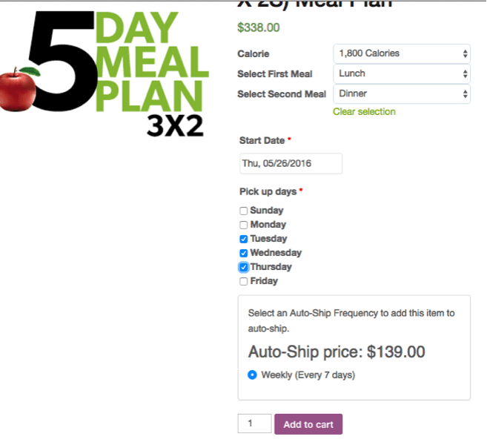Expand the Select First Meal dropdown

[x=402, y=74]
